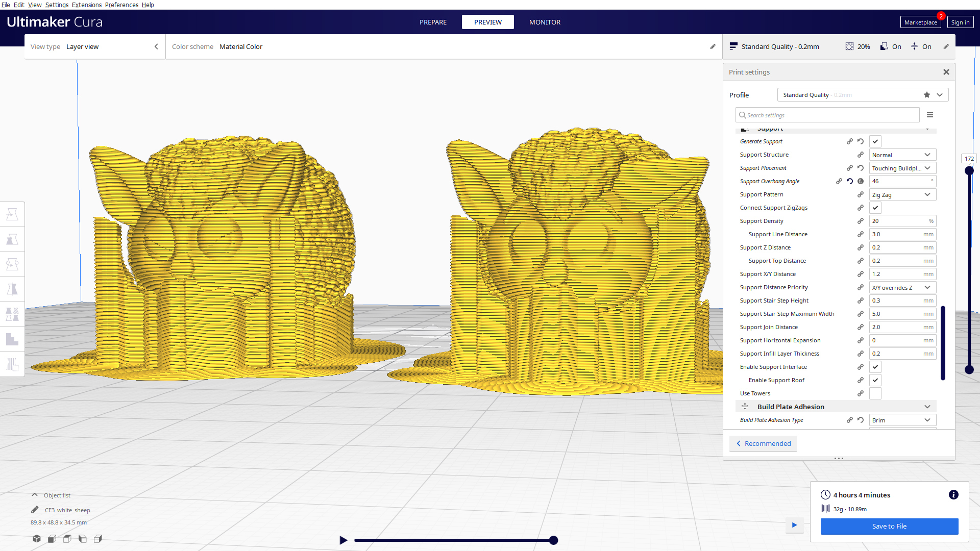
Task: Switch to the PREPARE tab
Action: (433, 22)
